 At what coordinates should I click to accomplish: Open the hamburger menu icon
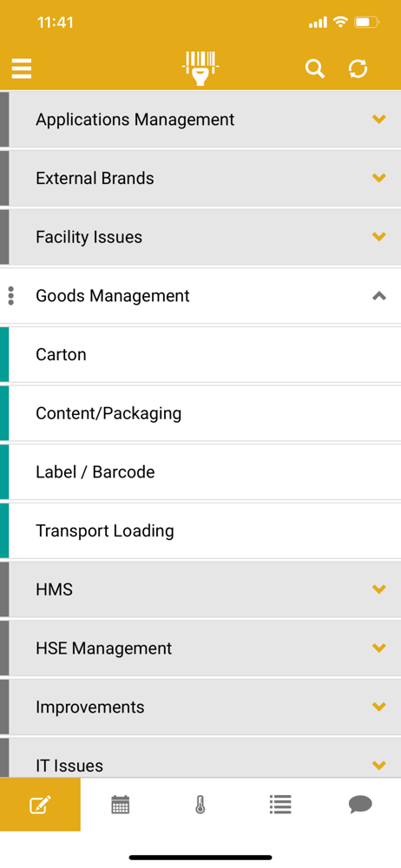[22, 69]
